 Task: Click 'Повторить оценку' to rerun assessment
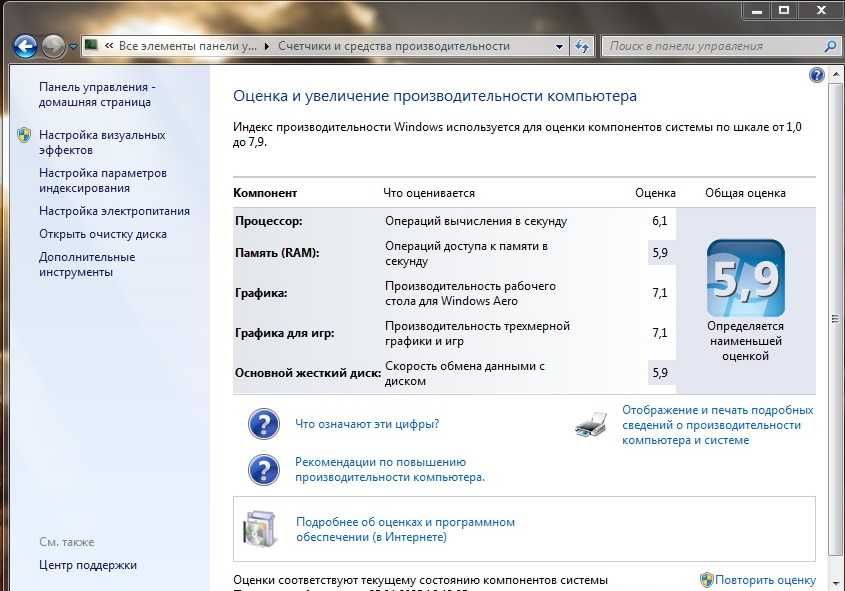[x=765, y=580]
